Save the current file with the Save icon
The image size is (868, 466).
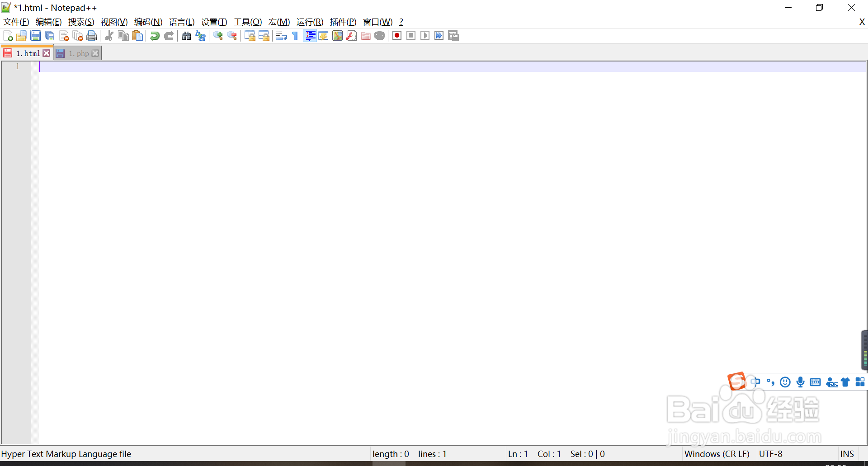[x=36, y=36]
